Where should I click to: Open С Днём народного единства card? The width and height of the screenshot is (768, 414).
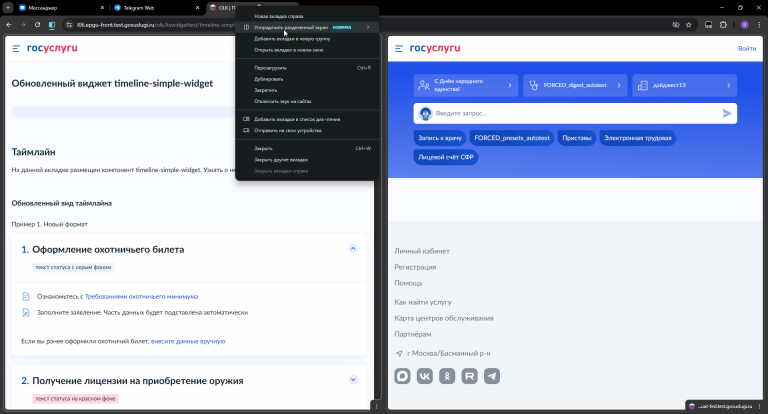[x=465, y=85]
